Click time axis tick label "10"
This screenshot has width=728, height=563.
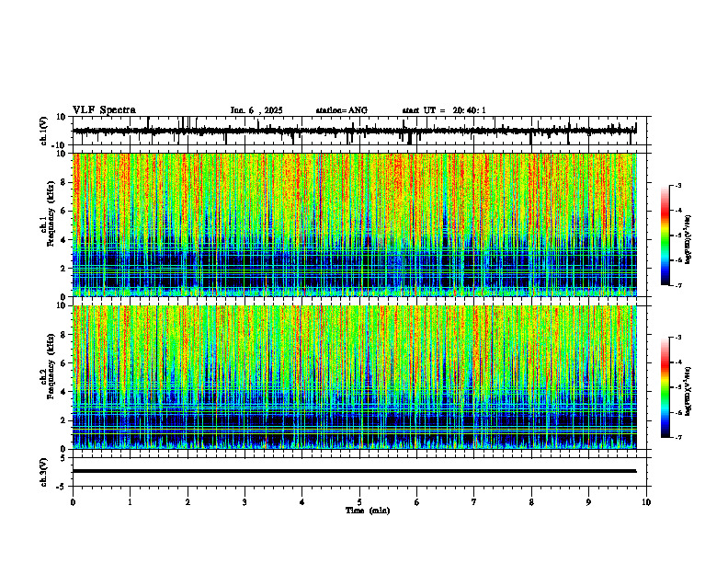[646, 502]
